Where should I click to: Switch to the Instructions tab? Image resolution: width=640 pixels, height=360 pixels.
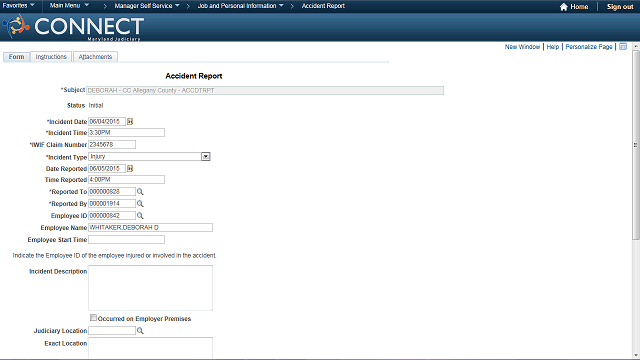tap(51, 57)
